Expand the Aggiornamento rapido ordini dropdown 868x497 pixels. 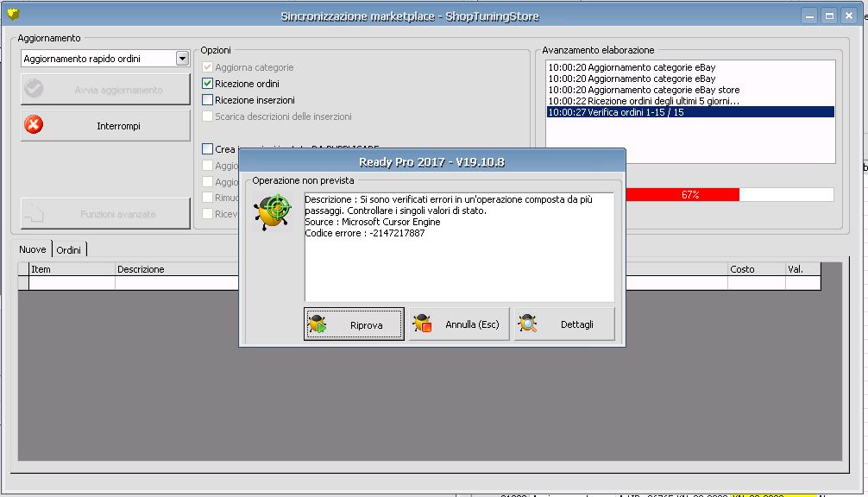pyautogui.click(x=182, y=58)
